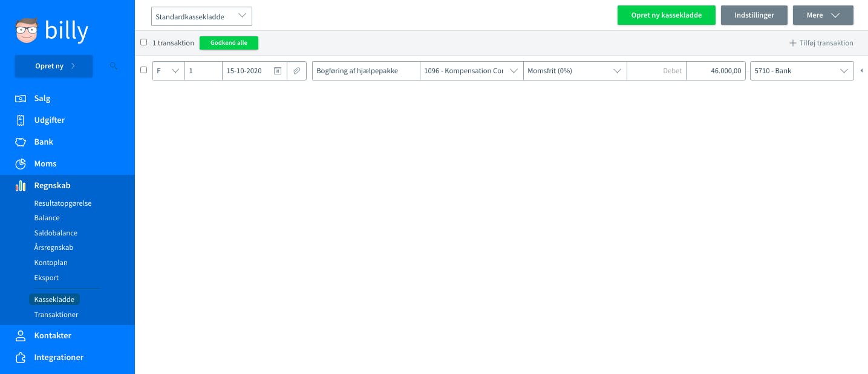Click the description field Bogføring af hjælpepakke
This screenshot has height=374, width=868.
[366, 71]
